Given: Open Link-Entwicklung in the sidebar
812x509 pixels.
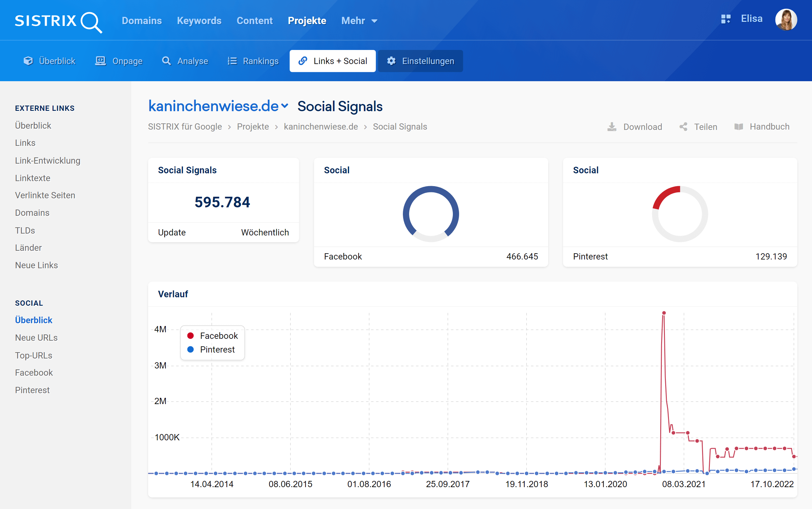Looking at the screenshot, I should [x=47, y=161].
